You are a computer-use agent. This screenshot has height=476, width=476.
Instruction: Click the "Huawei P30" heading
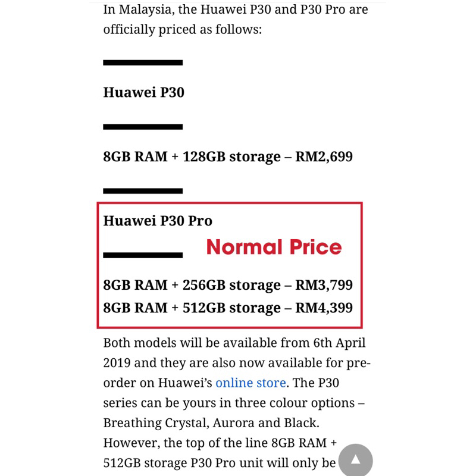(144, 92)
